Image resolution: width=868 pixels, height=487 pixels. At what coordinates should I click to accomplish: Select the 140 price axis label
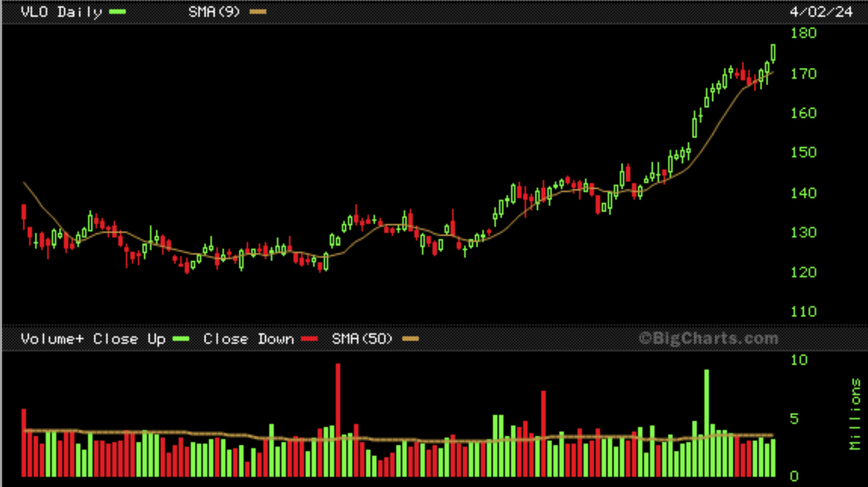[804, 193]
